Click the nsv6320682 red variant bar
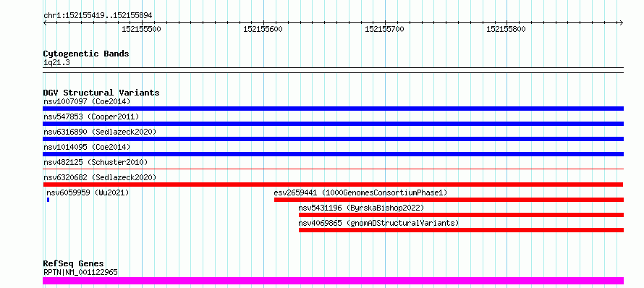The height and width of the screenshot is (288, 644). click(x=333, y=185)
